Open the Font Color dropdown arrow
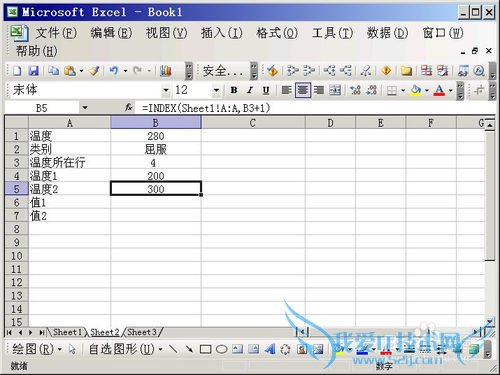Screen dimensions: 500x375 click(x=451, y=90)
